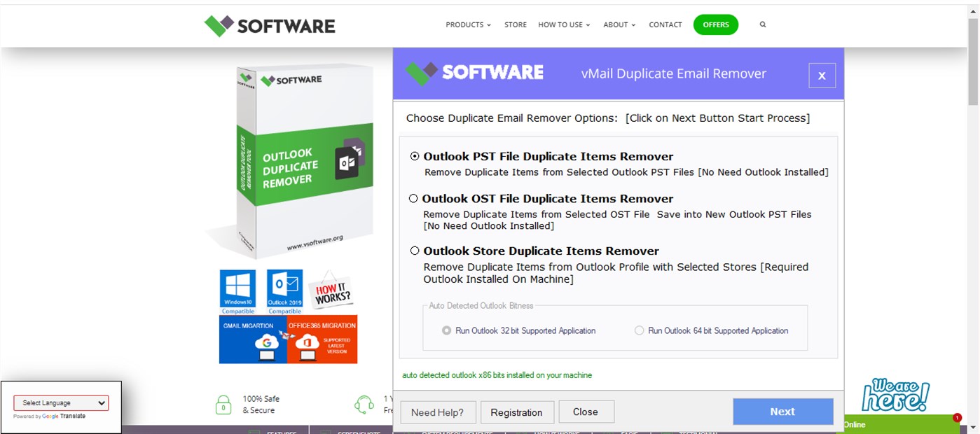This screenshot has width=980, height=434.
Task: Click the search magnifier icon in the header
Action: (762, 24)
